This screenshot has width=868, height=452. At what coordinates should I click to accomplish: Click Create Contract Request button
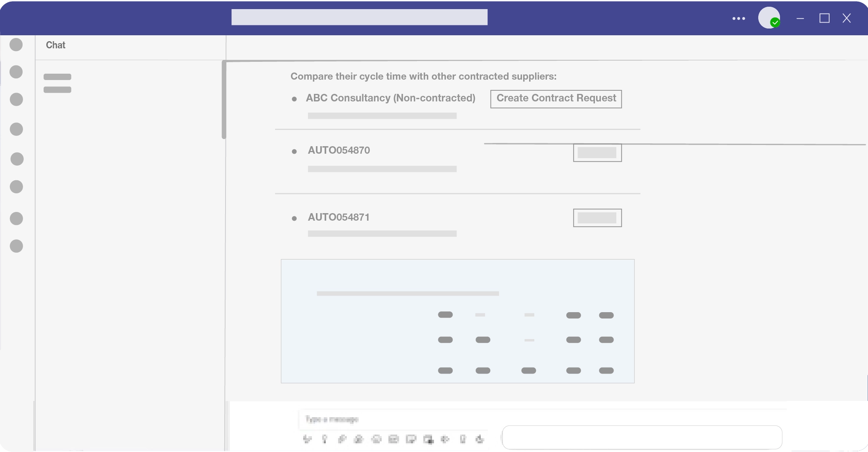point(556,99)
